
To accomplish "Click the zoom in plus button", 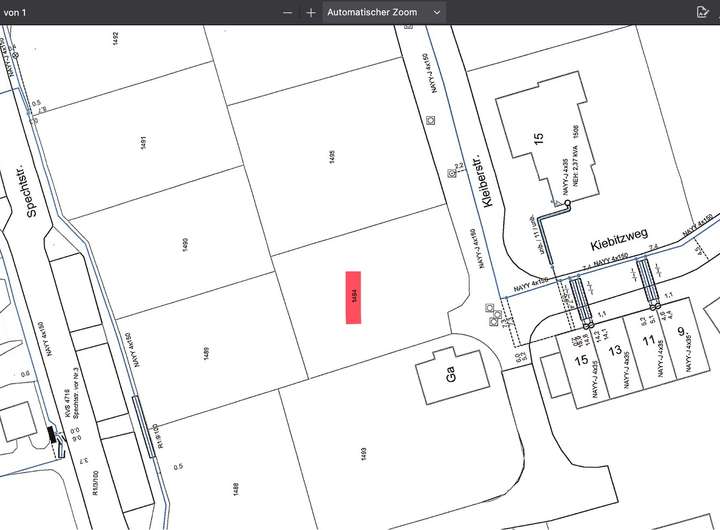I will point(311,12).
